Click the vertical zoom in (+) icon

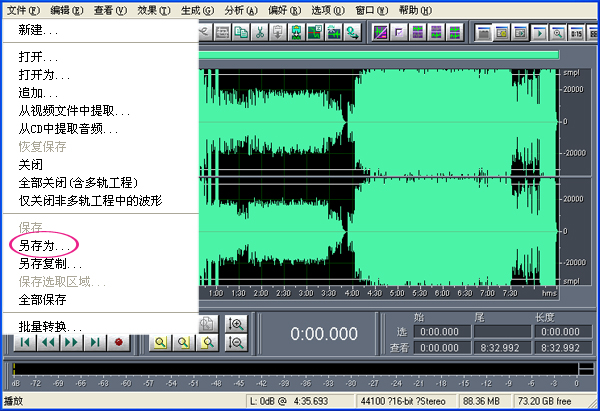click(x=236, y=325)
